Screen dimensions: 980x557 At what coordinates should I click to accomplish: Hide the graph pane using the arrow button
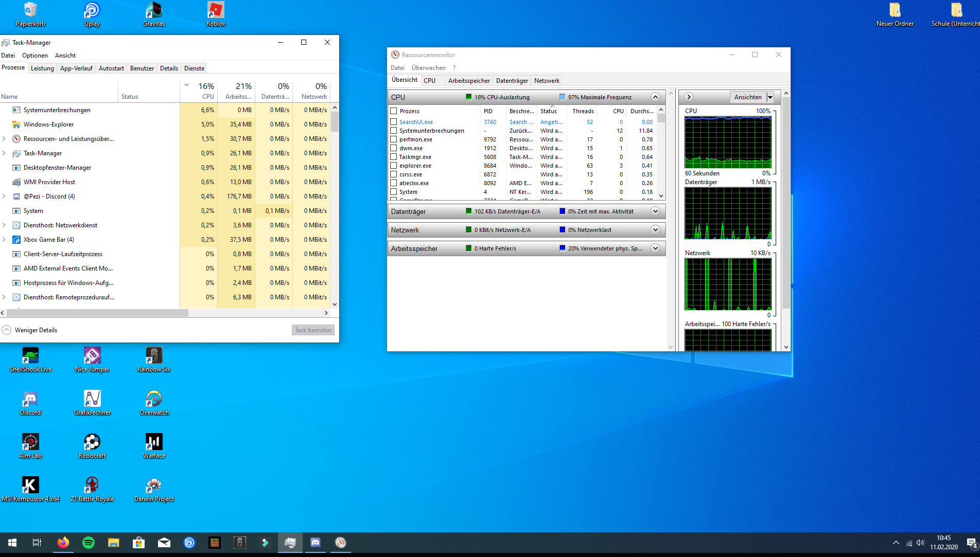click(689, 97)
